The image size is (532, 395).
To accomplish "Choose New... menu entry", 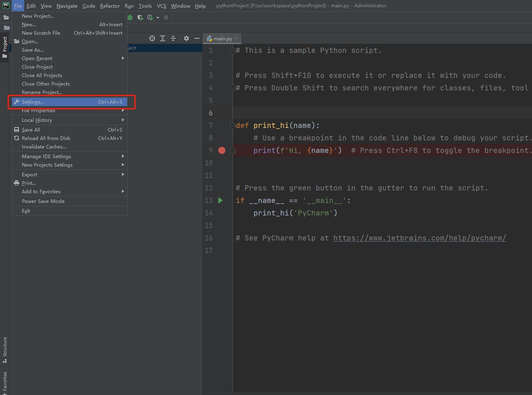I will 70,25.
